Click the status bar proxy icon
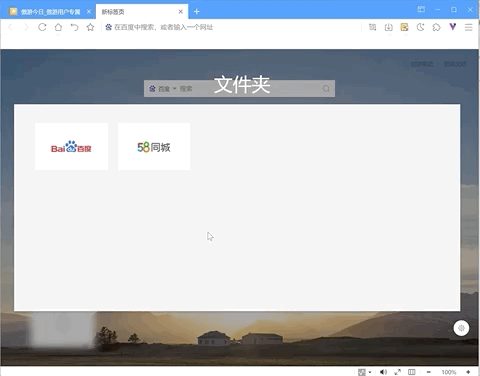The image size is (480, 376). [362, 372]
